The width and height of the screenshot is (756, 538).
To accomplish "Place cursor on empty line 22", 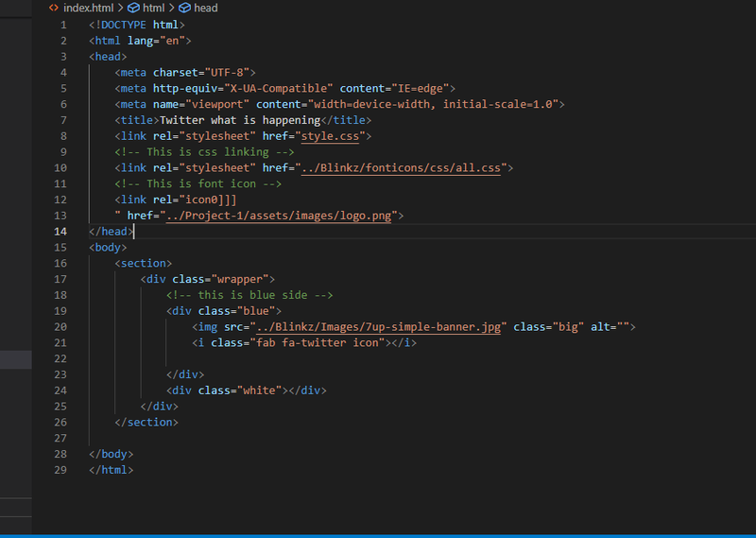I will click(x=283, y=359).
